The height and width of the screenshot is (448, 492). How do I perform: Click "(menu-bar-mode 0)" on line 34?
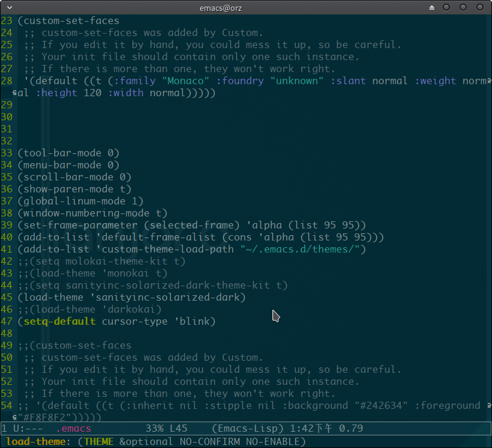(69, 165)
